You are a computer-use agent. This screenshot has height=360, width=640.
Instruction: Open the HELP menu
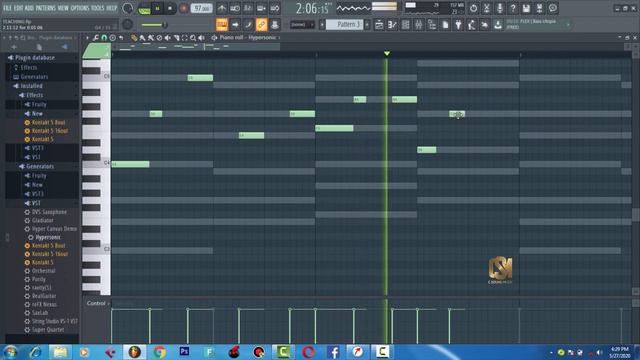111,8
